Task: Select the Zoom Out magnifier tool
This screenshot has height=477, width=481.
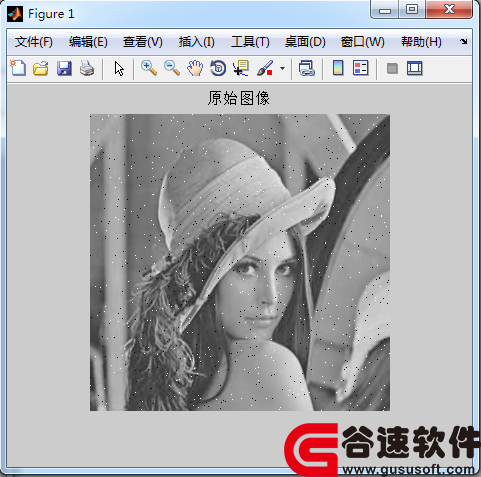Action: (x=172, y=68)
